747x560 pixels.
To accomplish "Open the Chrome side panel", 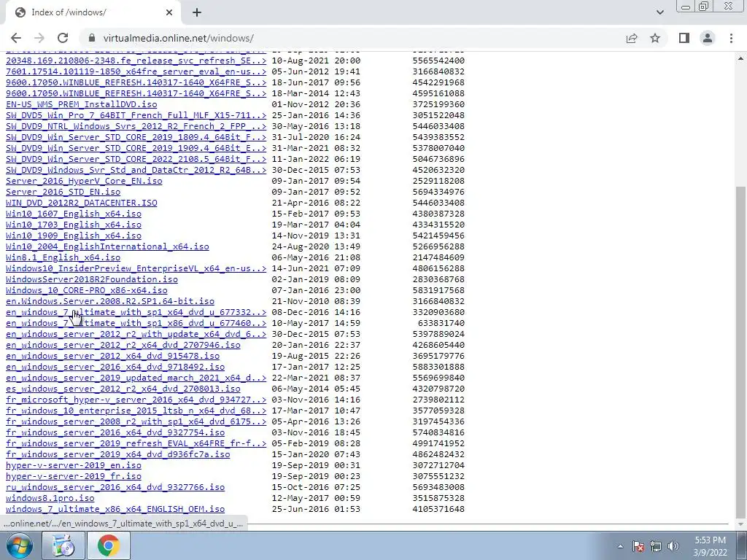I will (684, 38).
